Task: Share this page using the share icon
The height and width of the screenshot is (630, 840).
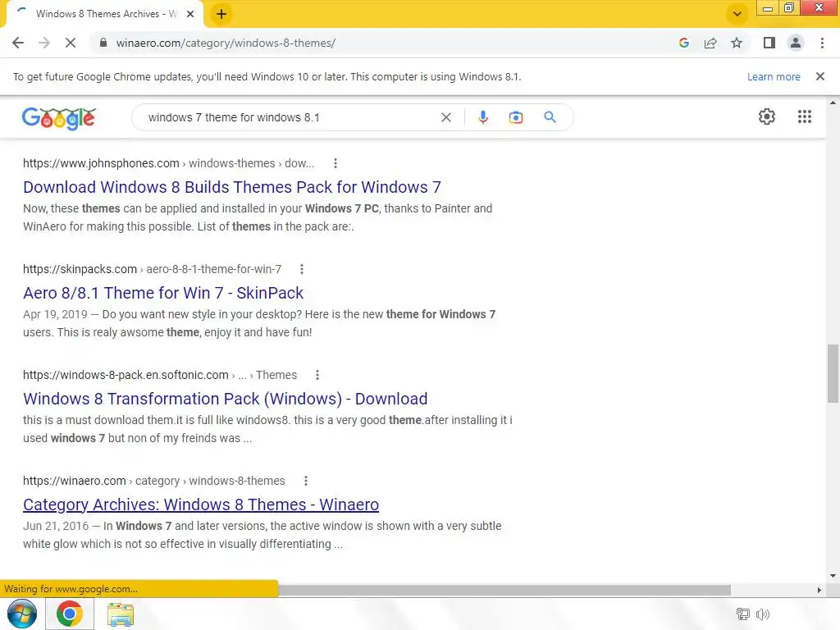Action: click(710, 43)
